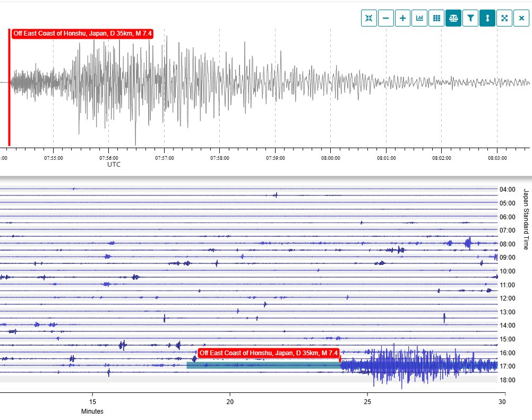532x420 pixels.
Task: Click the expand-arrows fullscreen icon
Action: coord(504,18)
